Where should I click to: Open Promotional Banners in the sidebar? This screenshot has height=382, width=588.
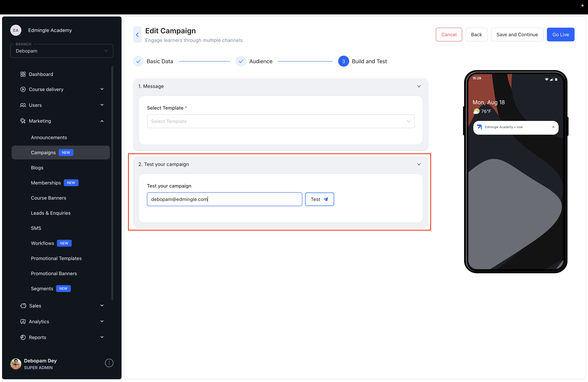pos(54,273)
